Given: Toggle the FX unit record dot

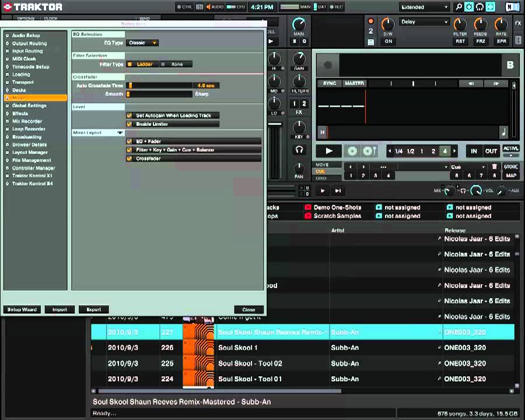Looking at the screenshot, I should coord(370,21).
